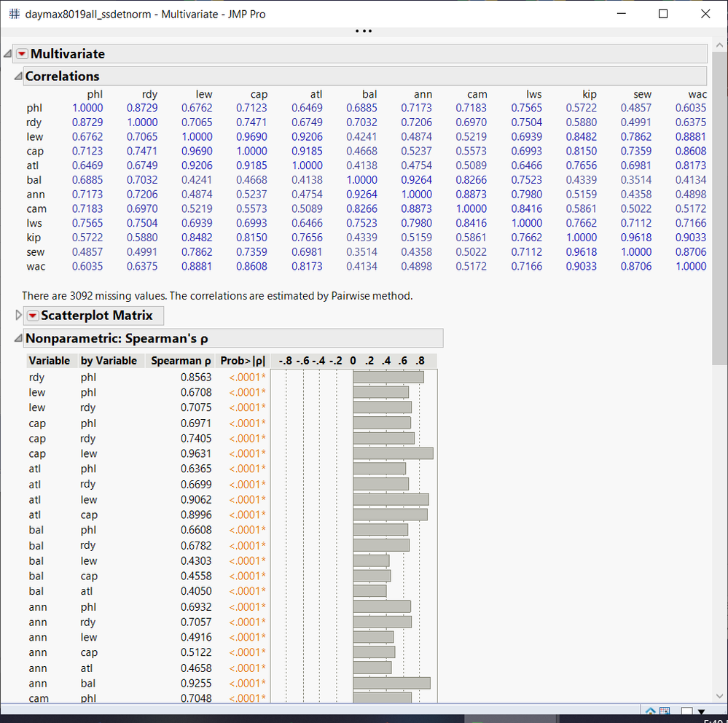Viewport: 728px width, 723px height.
Task: Click the white zoom box in the bottom toolbar
Action: 686,711
